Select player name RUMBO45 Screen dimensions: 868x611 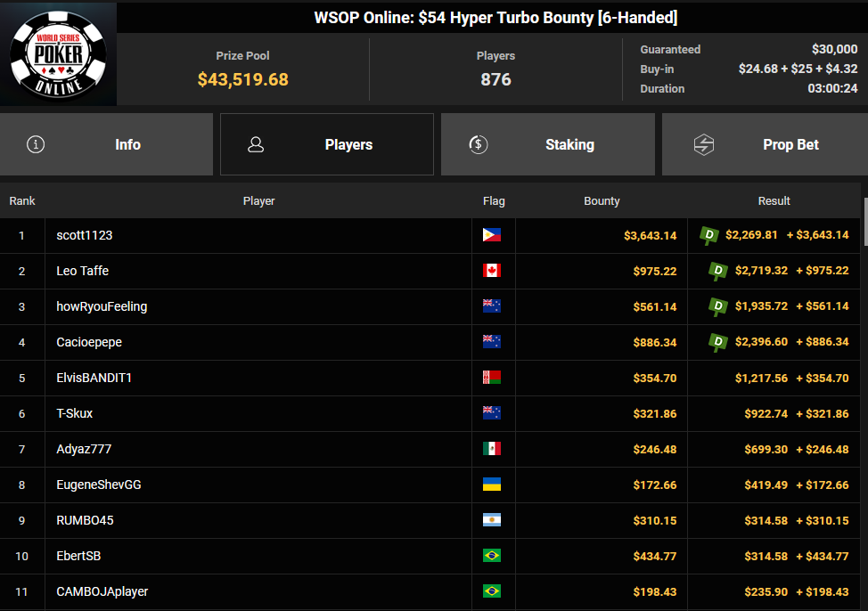(x=85, y=520)
